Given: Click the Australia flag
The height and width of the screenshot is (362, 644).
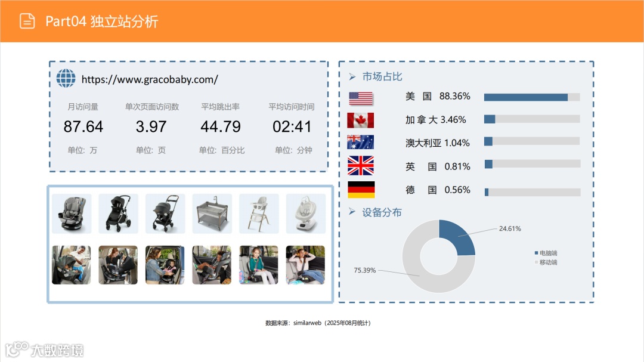Looking at the screenshot, I should coord(361,142).
